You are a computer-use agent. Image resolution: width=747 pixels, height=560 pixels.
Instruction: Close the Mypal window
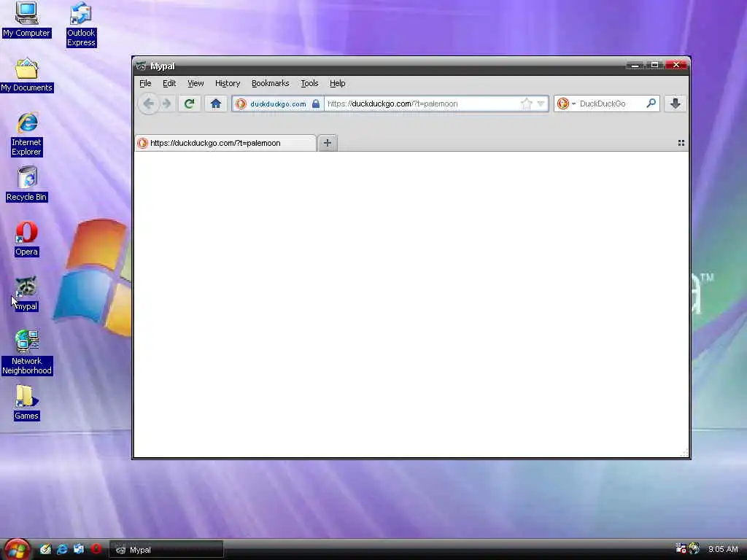click(x=676, y=65)
